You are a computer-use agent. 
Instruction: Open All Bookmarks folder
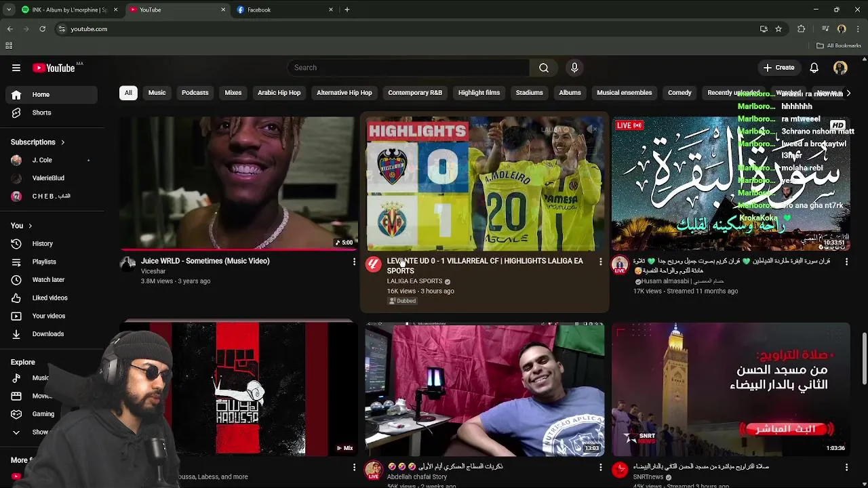click(839, 45)
